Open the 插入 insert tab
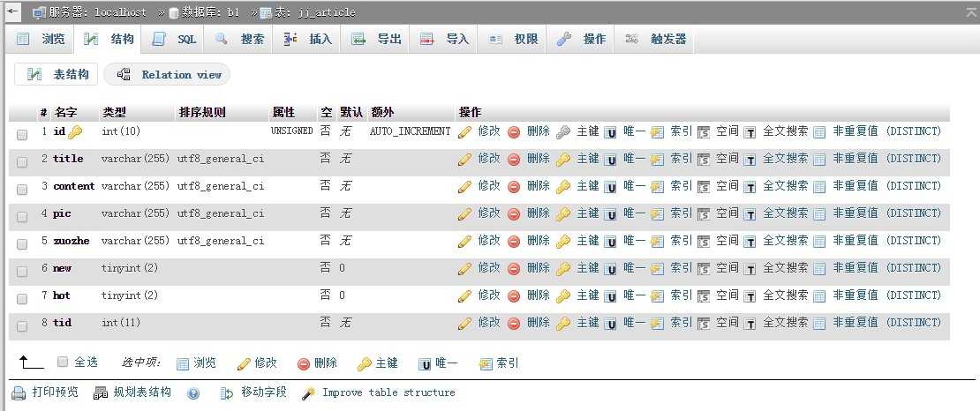The height and width of the screenshot is (411, 980). click(x=307, y=39)
